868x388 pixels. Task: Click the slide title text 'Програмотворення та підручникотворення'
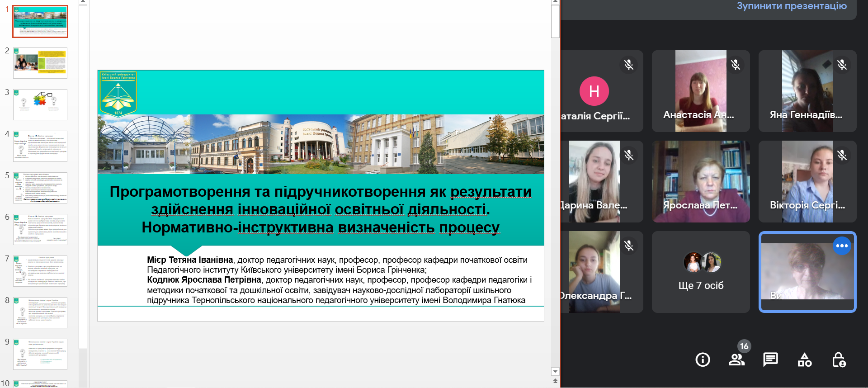(x=320, y=192)
